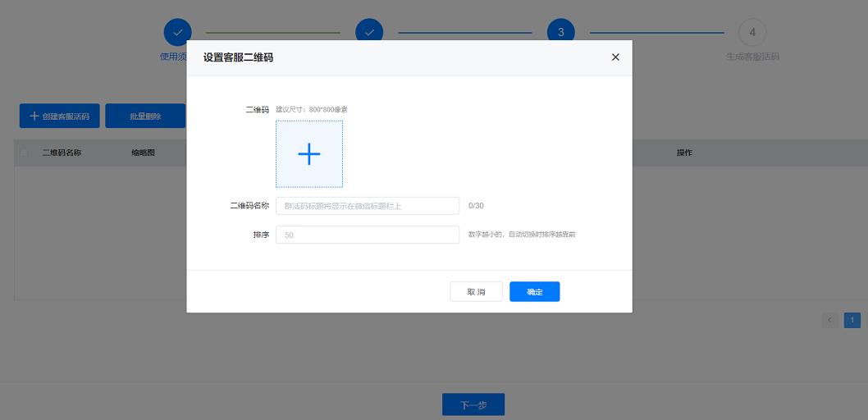Click the 批量删除 button
This screenshot has height=420, width=868.
coord(145,116)
